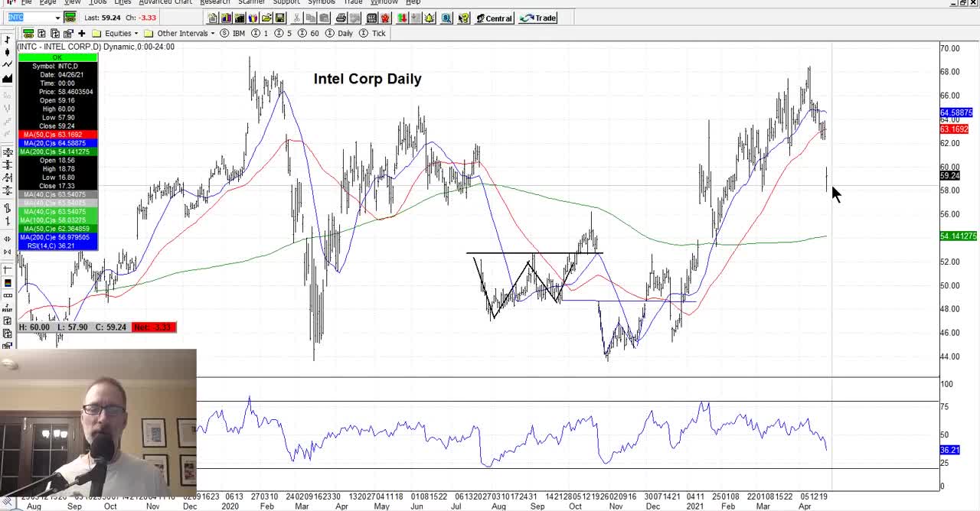This screenshot has width=980, height=511.
Task: Click the red MA(50,C)s 63.1692 row
Action: pyautogui.click(x=57, y=135)
